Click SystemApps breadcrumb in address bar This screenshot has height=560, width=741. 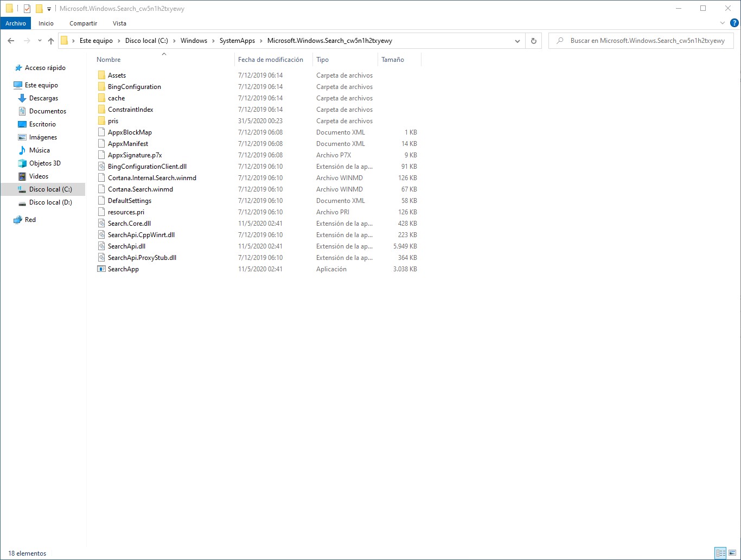point(237,41)
